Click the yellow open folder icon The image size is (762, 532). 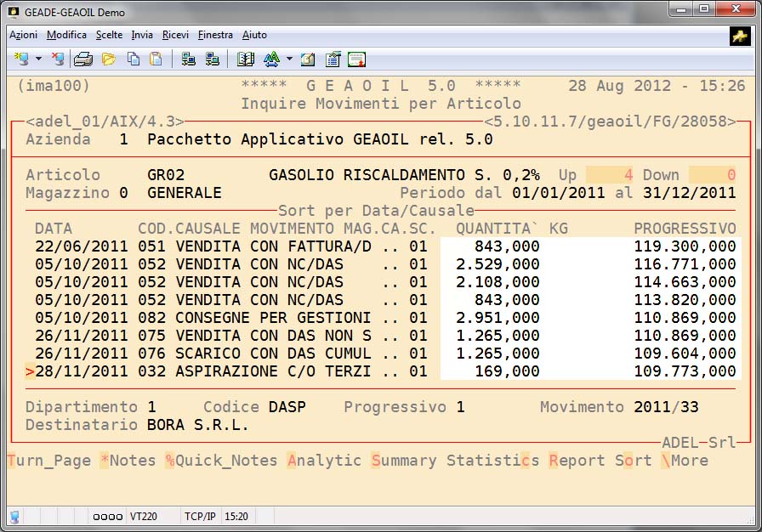pyautogui.click(x=108, y=59)
